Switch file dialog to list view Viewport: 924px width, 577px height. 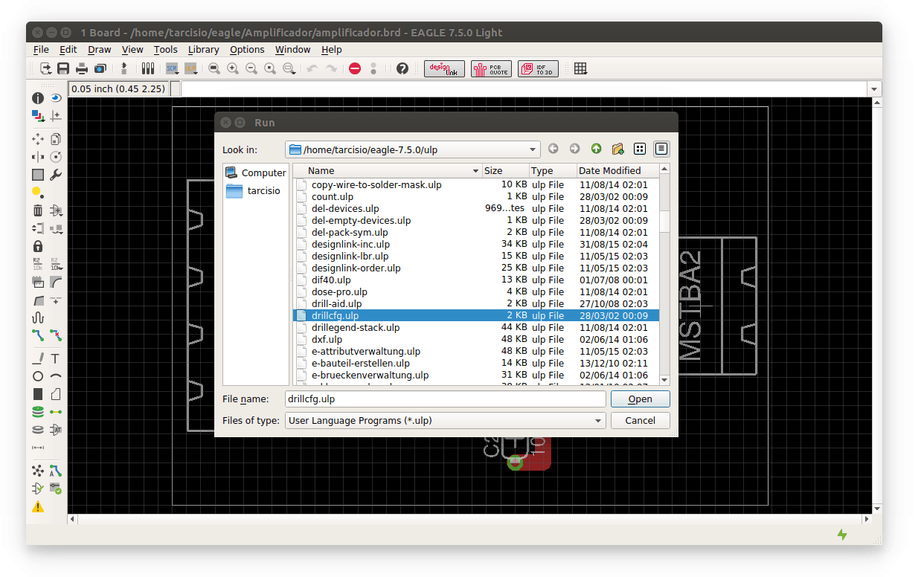click(640, 149)
